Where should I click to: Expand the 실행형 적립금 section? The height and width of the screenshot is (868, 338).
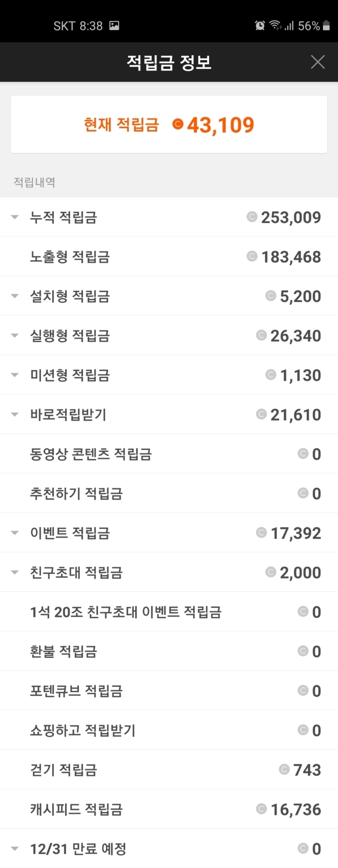[x=15, y=336]
